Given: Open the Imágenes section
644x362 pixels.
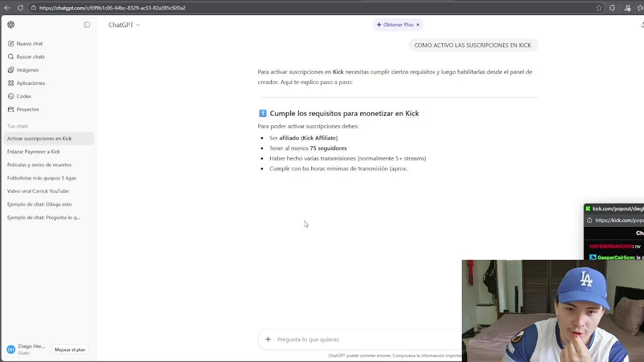Looking at the screenshot, I should pos(48,70).
